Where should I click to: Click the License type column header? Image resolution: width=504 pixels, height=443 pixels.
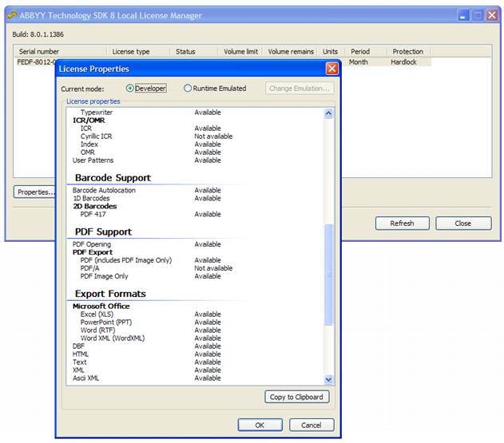pyautogui.click(x=138, y=51)
